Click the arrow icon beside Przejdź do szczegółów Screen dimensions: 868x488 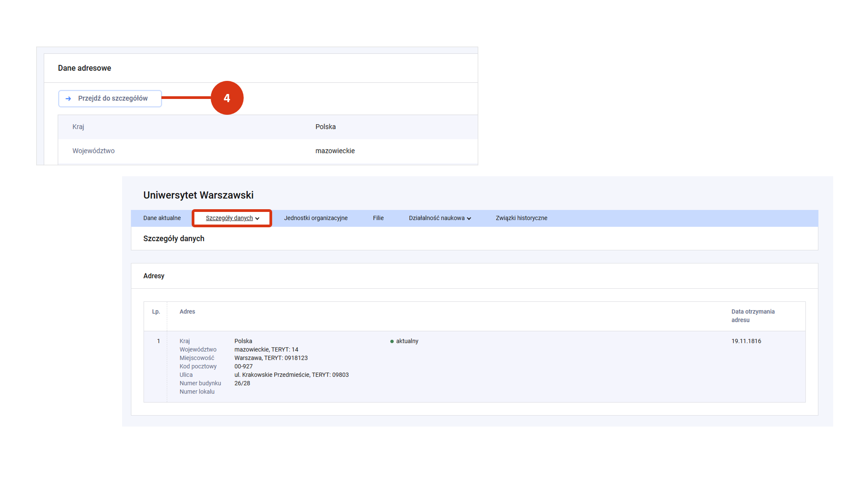tap(68, 99)
